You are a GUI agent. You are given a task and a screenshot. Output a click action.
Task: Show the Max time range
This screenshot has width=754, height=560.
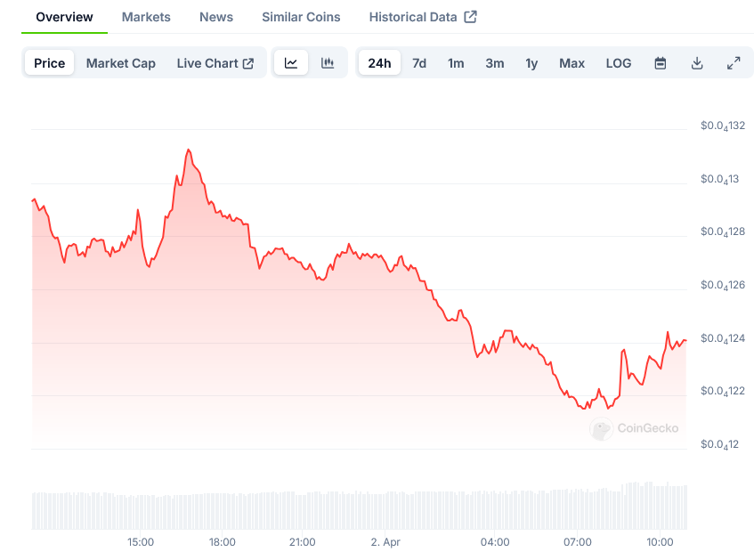(x=572, y=63)
